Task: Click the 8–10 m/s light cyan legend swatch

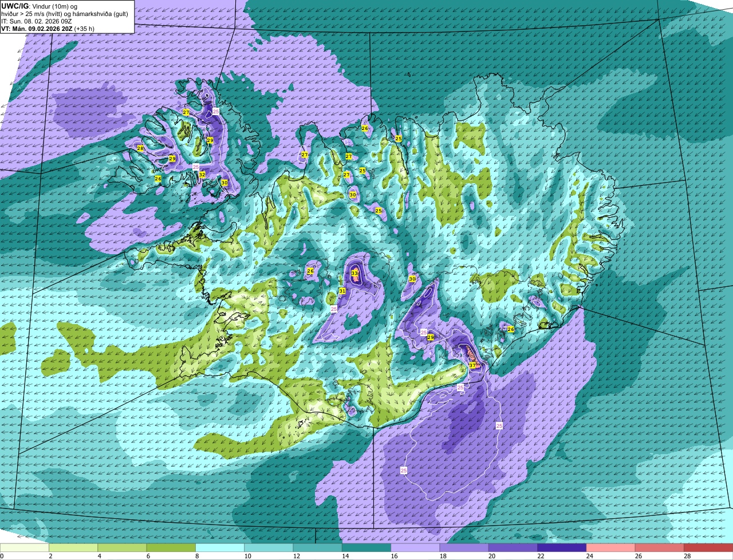Action: click(220, 547)
